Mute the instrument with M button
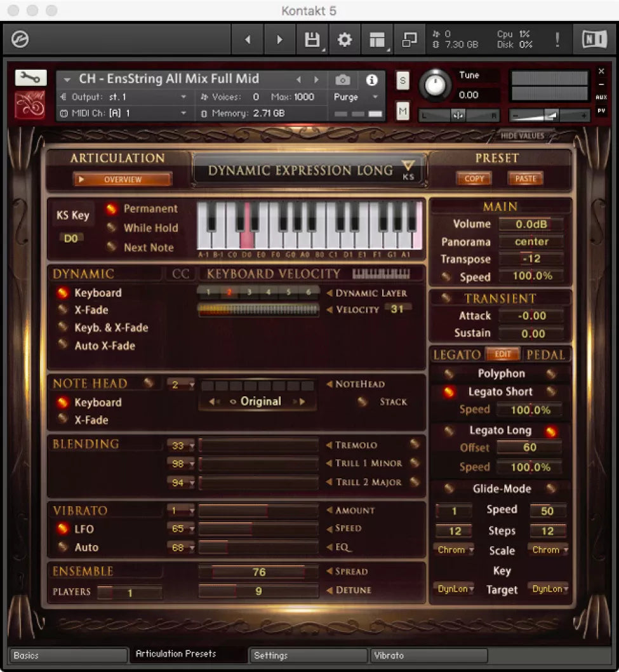Screen dimensions: 619x672 click(x=403, y=111)
